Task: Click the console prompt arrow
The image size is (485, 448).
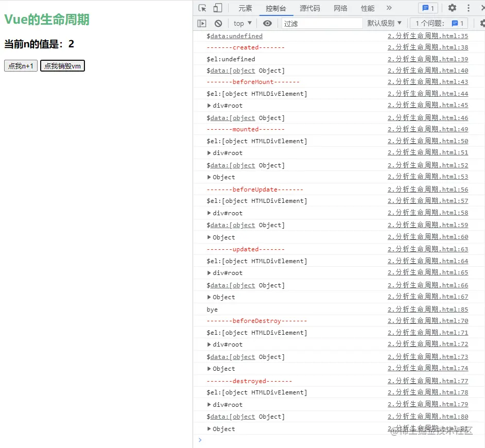Action: coord(200,440)
